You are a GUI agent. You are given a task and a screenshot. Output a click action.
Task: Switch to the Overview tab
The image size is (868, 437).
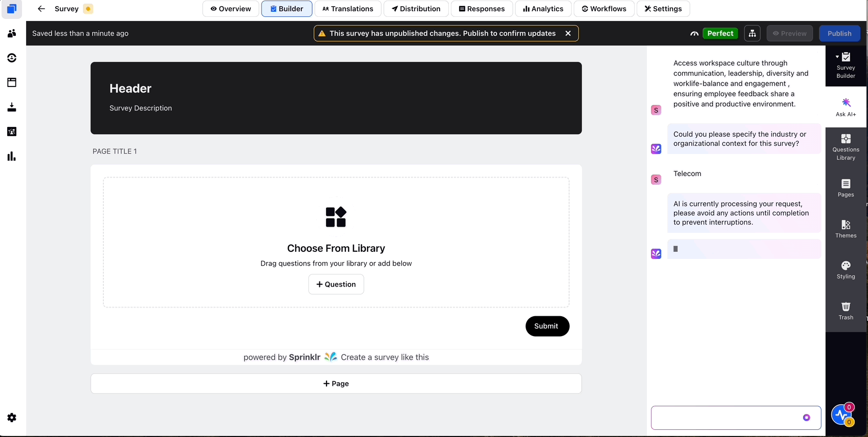[231, 9]
